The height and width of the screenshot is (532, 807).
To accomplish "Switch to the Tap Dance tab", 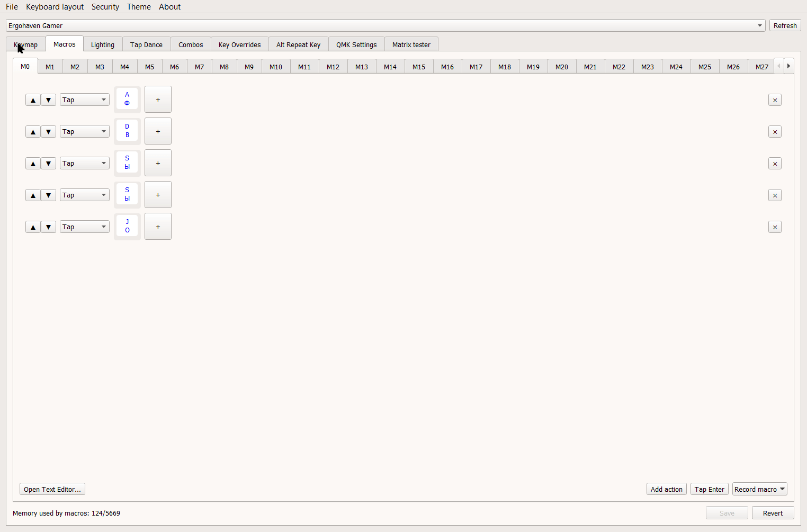I will click(146, 44).
